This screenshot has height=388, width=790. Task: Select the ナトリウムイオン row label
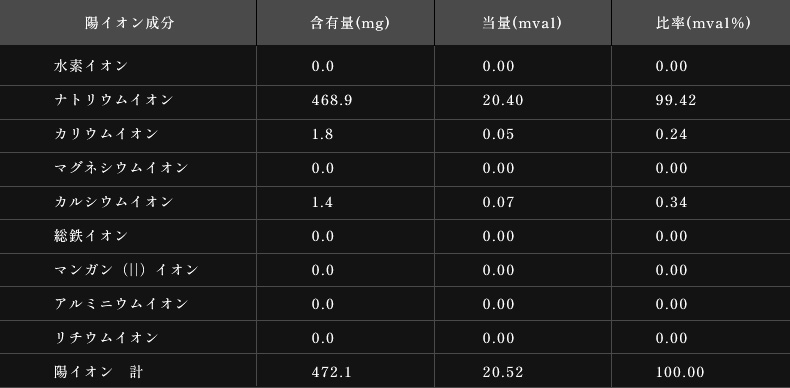(x=113, y=100)
